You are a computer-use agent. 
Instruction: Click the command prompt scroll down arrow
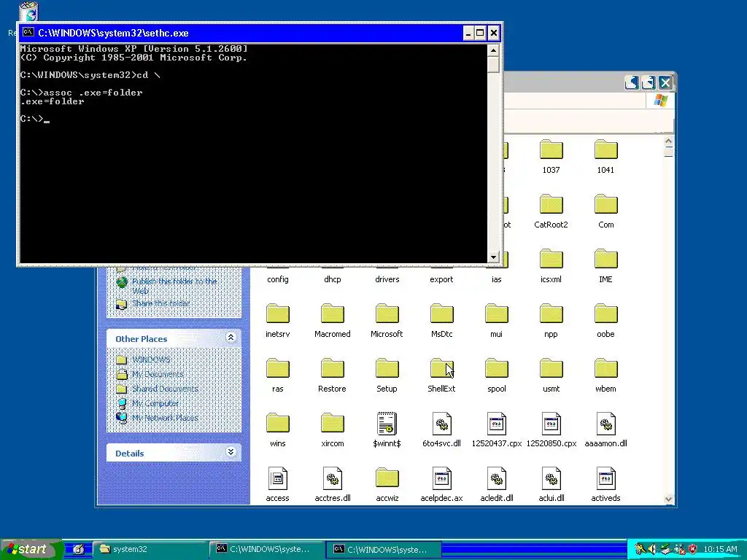(x=494, y=257)
